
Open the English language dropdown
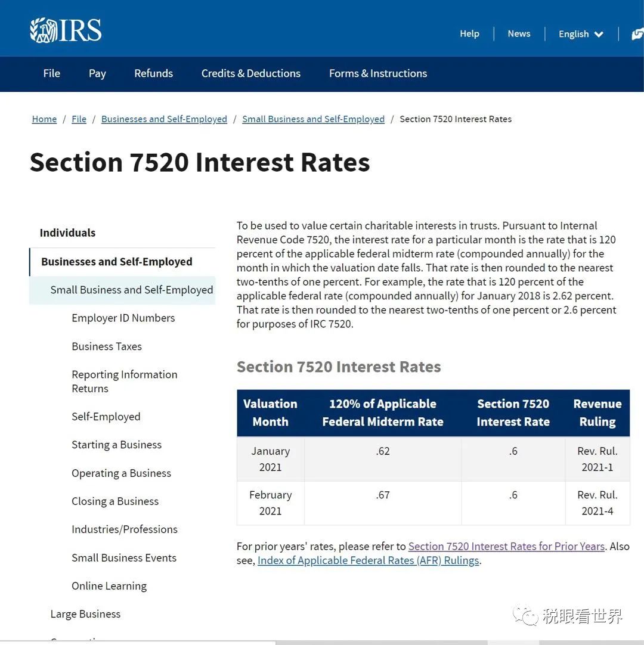coord(581,34)
